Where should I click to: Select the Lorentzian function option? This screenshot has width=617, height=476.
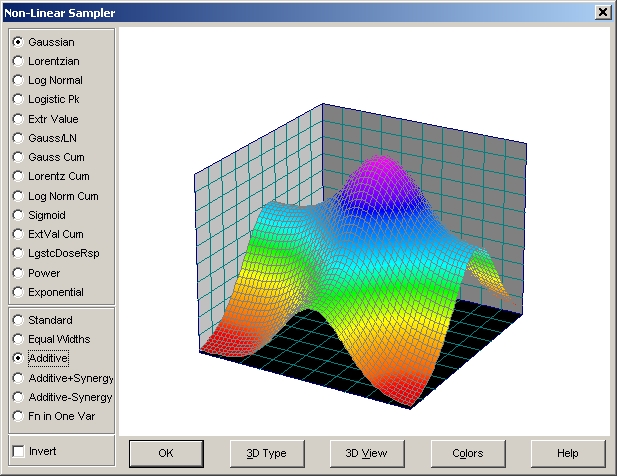click(18, 61)
